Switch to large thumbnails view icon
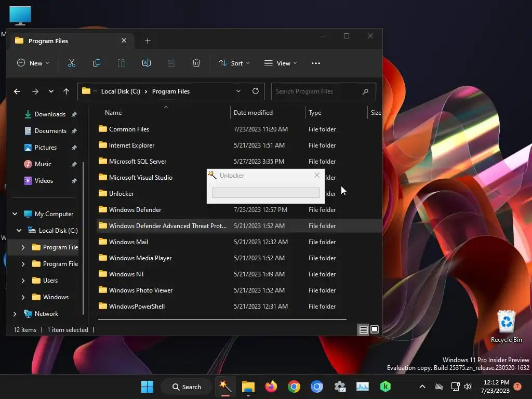The width and height of the screenshot is (532, 399). (375, 329)
